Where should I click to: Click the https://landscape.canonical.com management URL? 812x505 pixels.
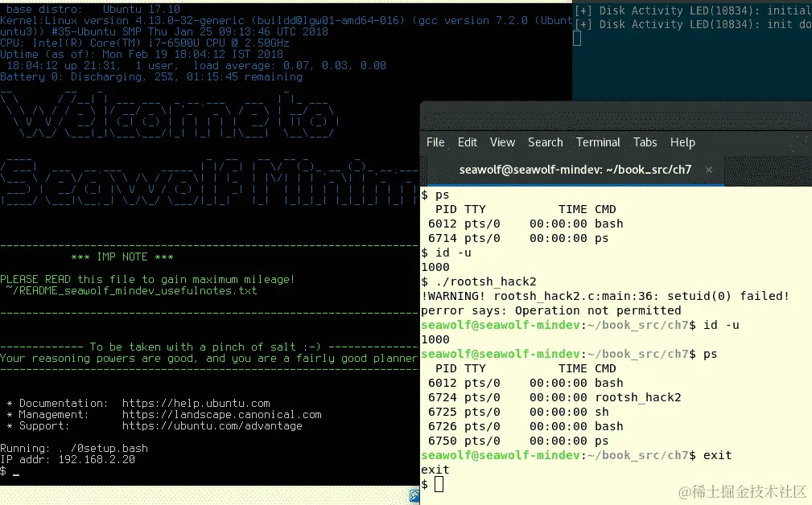[221, 414]
